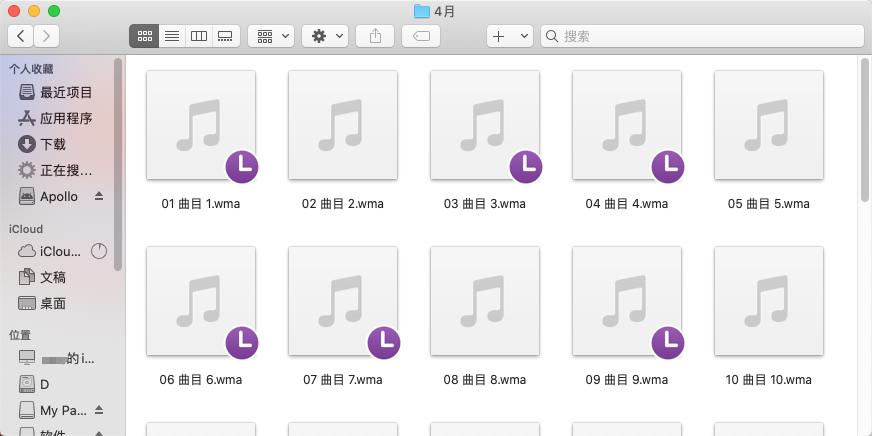The width and height of the screenshot is (872, 436).
Task: Open 桌面 in the sidebar
Action: (42, 303)
